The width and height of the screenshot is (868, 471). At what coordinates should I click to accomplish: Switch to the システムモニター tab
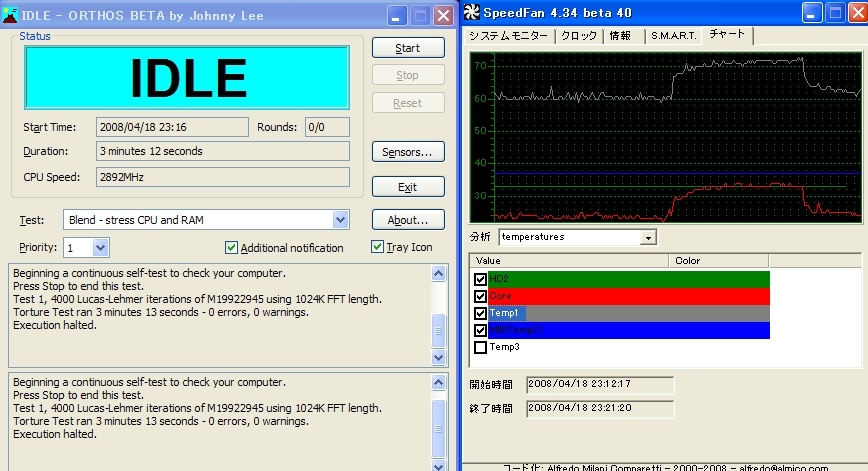tap(508, 36)
